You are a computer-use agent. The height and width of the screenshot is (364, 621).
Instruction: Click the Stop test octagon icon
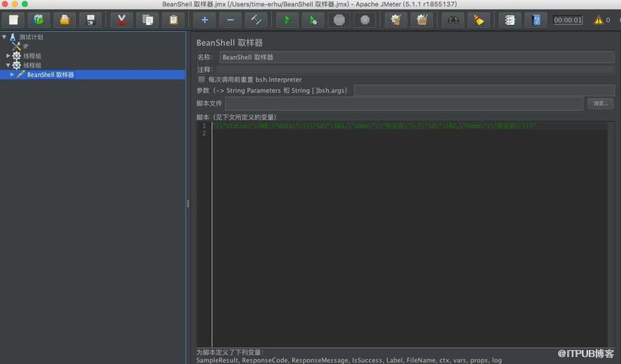(x=339, y=20)
